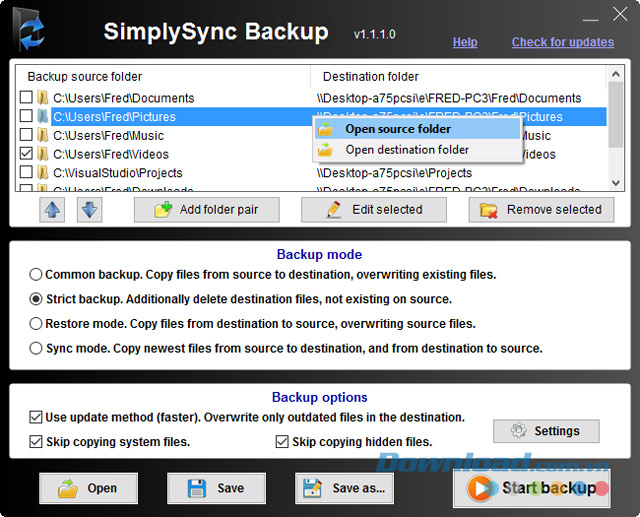Choose Sync mode radio option
This screenshot has width=640, height=517.
tap(36, 349)
